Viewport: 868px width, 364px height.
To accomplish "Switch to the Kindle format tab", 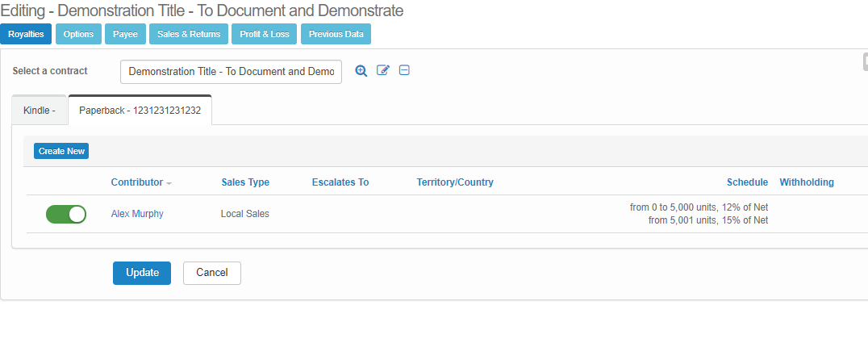I will click(40, 111).
